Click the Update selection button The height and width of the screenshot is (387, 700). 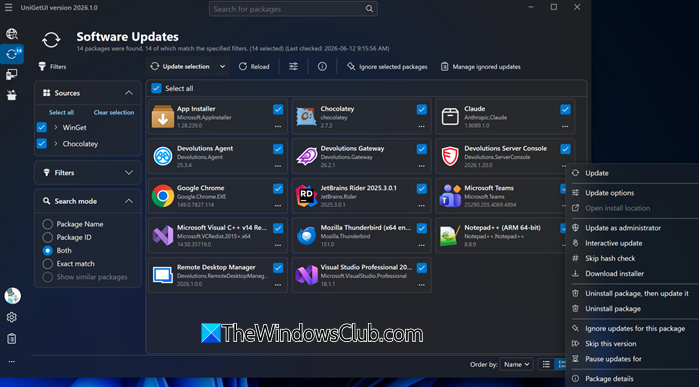pyautogui.click(x=180, y=67)
